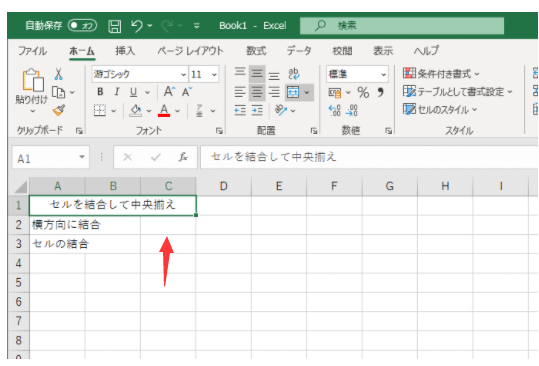539x366 pixels.
Task: Expand the Name Box dropdown arrow
Action: click(x=82, y=157)
